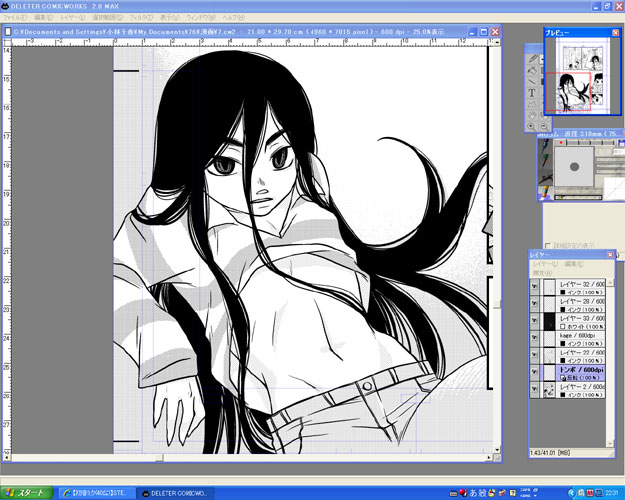
Task: Open 編集 menu inside the Layer panel
Action: coord(574,264)
